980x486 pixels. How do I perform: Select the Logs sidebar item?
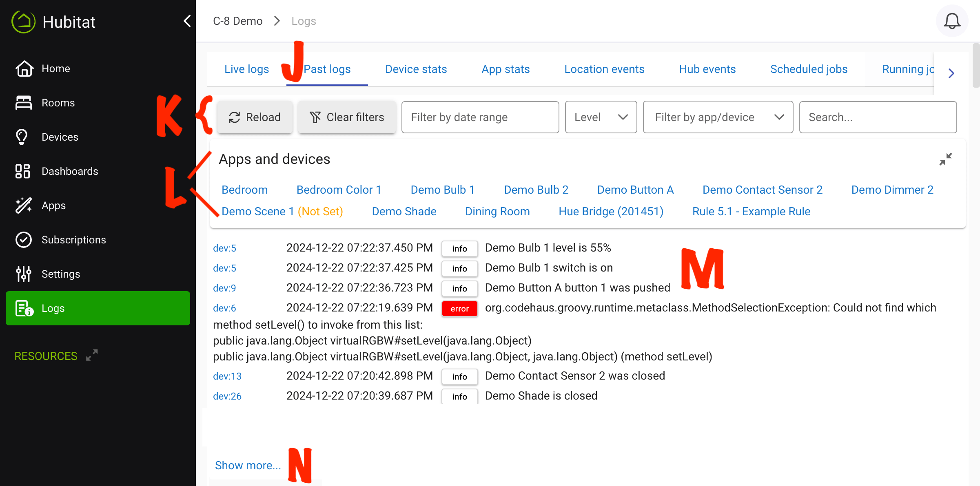tap(98, 308)
